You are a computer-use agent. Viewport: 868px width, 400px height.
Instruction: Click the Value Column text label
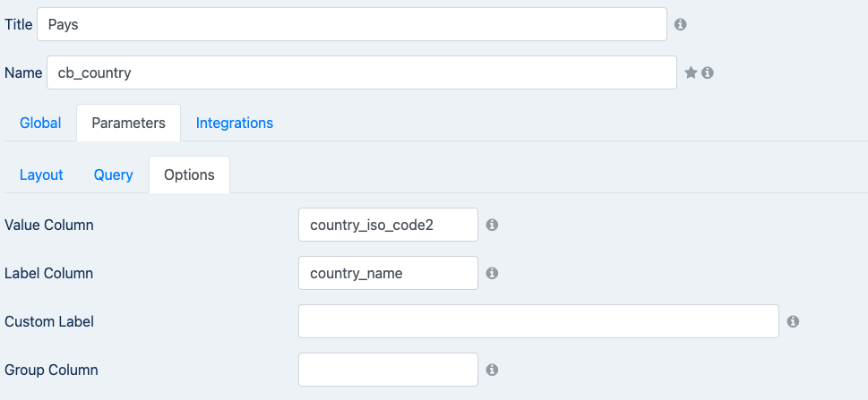click(x=48, y=226)
